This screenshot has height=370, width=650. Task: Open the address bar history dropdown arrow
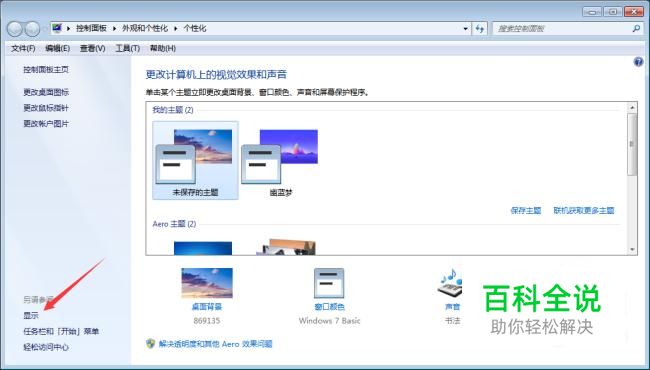click(x=466, y=29)
